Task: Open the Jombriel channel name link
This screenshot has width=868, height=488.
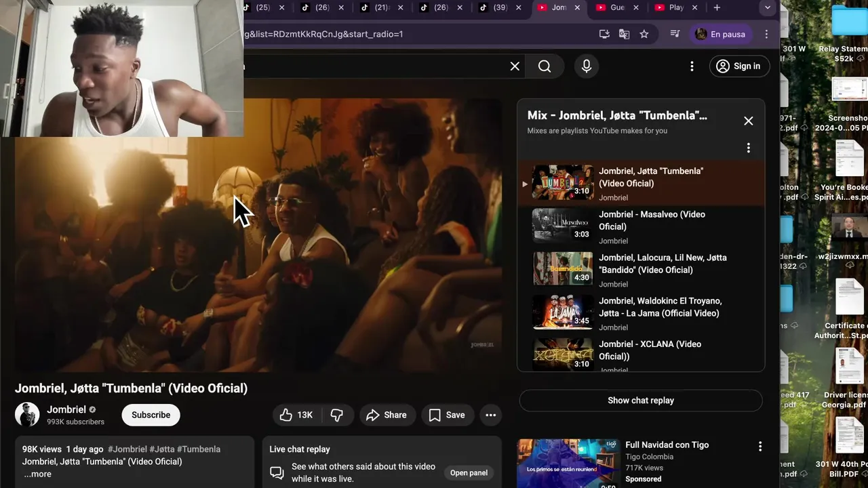Action: click(x=66, y=409)
